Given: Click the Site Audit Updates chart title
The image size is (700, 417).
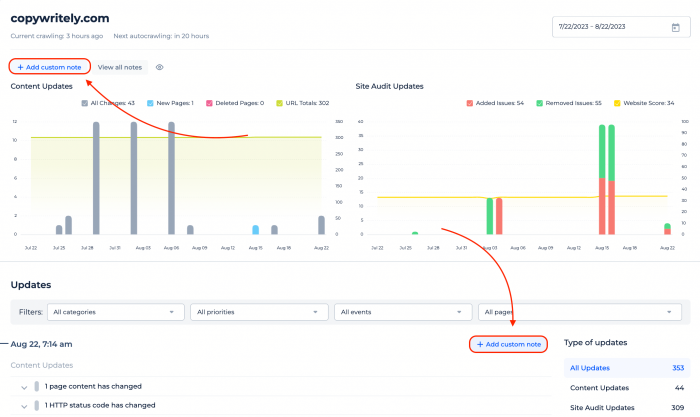Looking at the screenshot, I should (389, 86).
